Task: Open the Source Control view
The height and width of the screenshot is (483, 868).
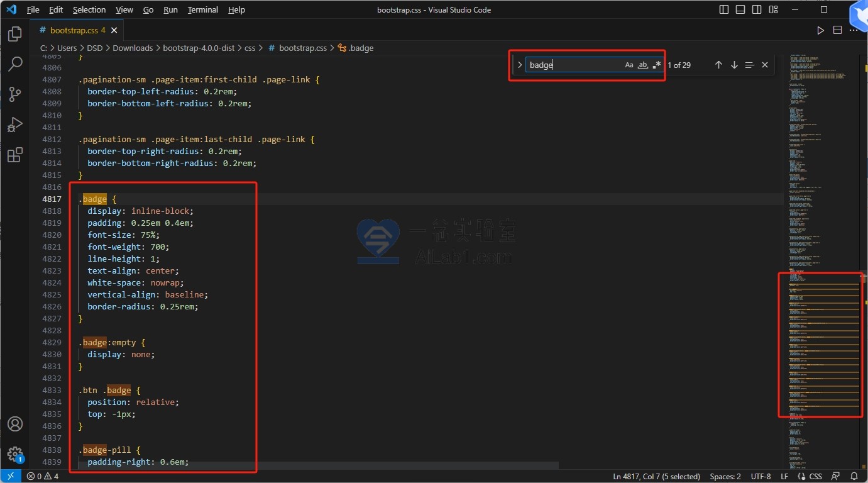Action: click(15, 94)
